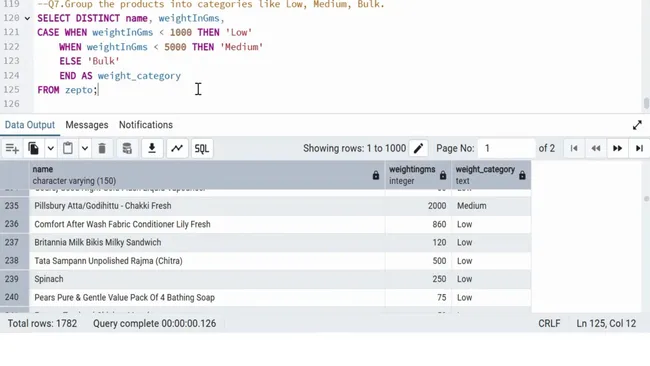Click the 'Medium' category cell
The width and height of the screenshot is (650, 366).
[x=491, y=206]
